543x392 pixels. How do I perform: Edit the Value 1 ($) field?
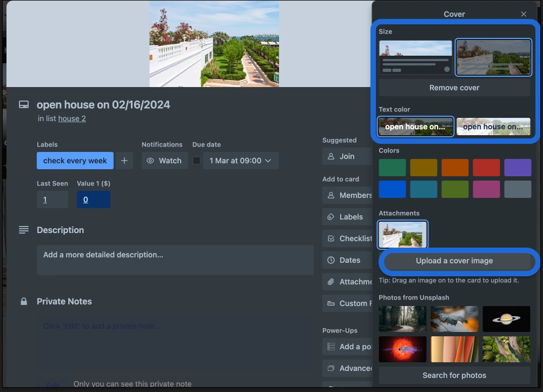(x=94, y=200)
